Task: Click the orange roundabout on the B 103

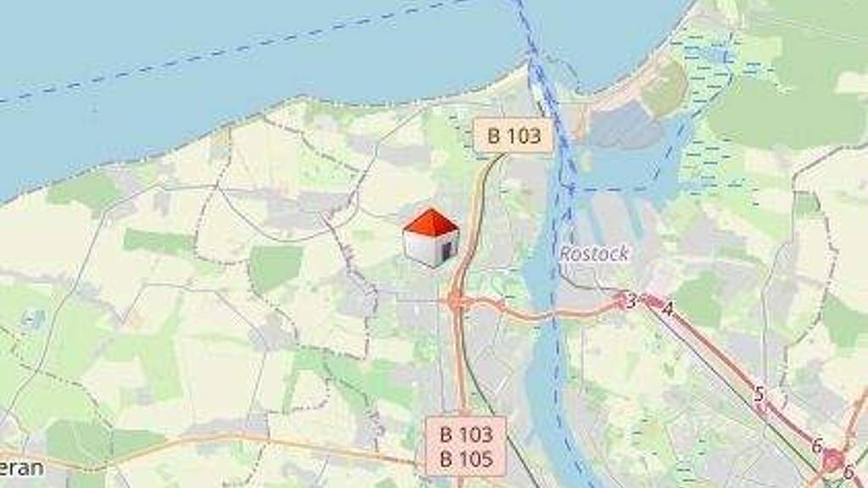Action: [455, 301]
